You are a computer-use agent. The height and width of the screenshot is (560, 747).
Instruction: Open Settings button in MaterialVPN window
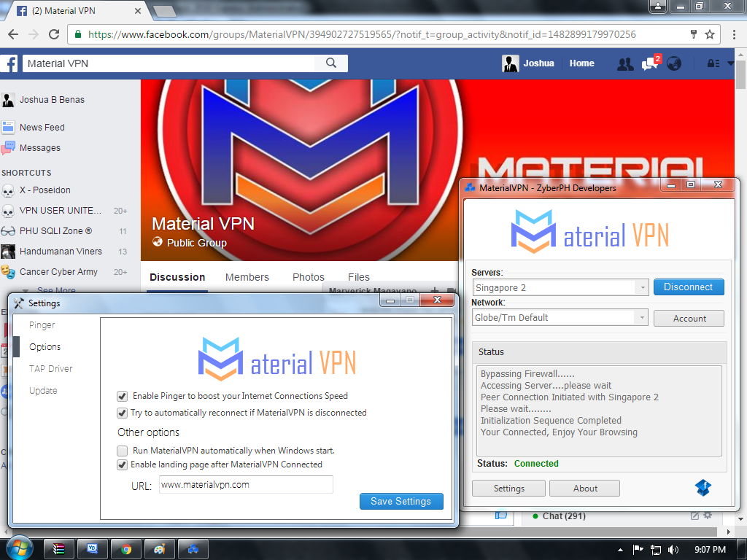coord(508,489)
